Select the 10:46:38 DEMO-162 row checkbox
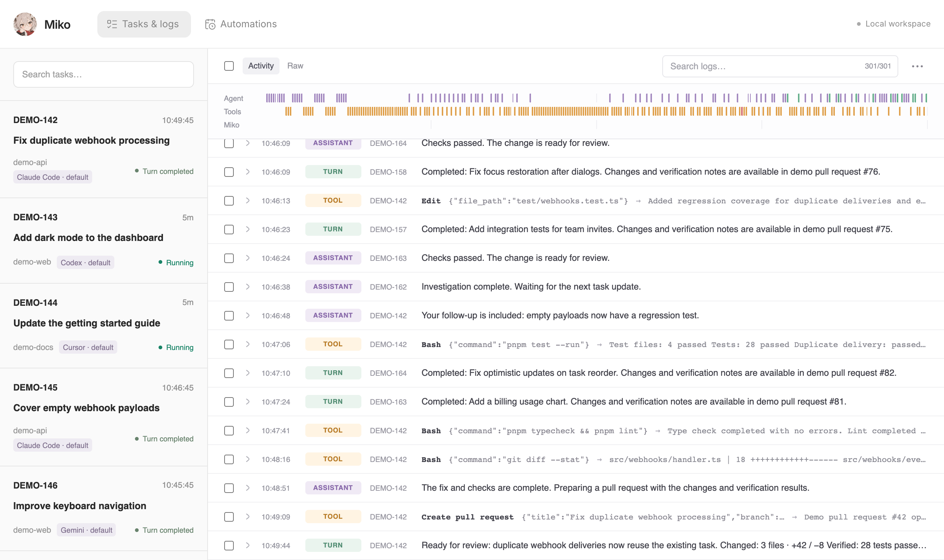 (x=229, y=287)
